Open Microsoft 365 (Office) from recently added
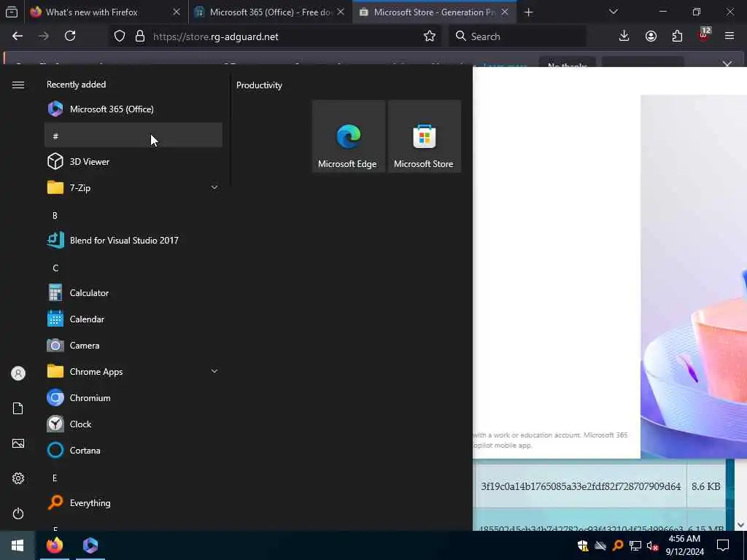This screenshot has width=747, height=560. [x=133, y=109]
